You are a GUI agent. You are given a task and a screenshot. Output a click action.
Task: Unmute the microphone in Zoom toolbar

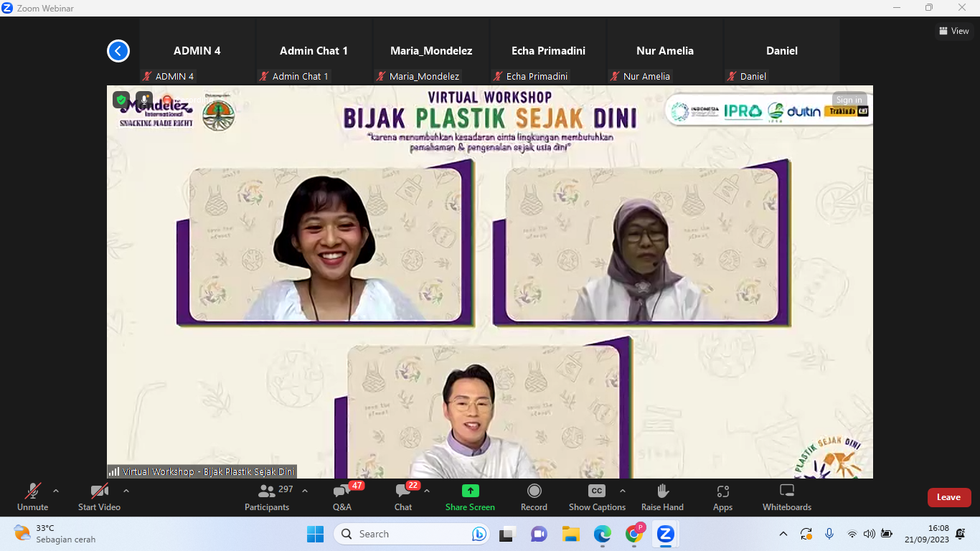click(32, 497)
